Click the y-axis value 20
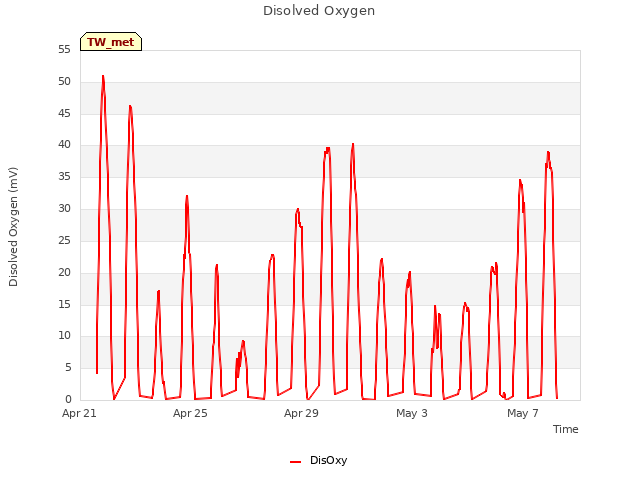Image resolution: width=640 pixels, height=480 pixels. click(x=64, y=272)
